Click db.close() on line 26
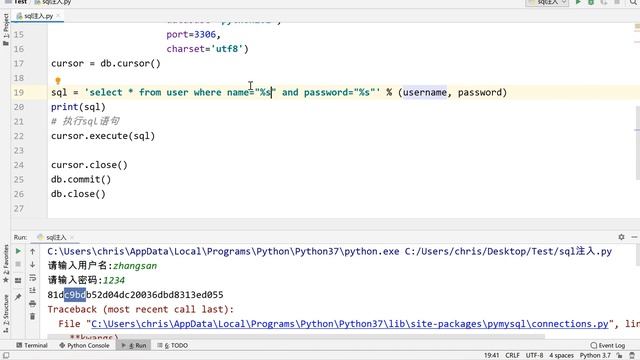The image size is (640, 360). click(78, 194)
